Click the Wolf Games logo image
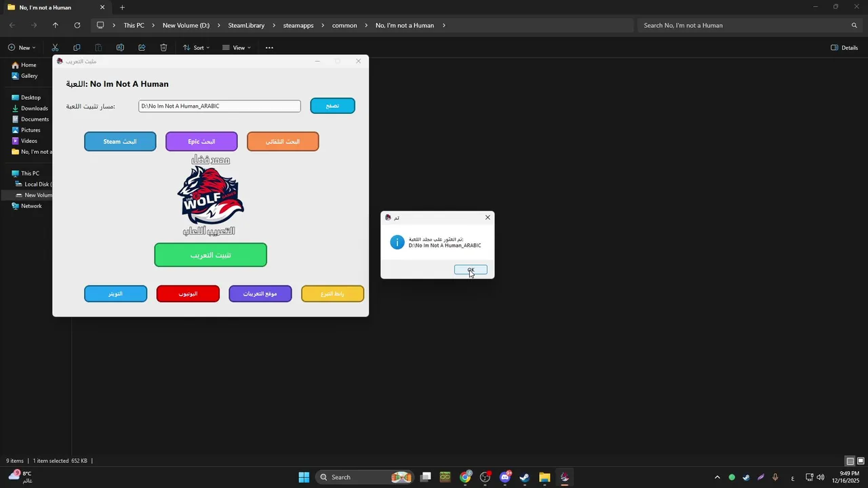868x488 pixels. pyautogui.click(x=210, y=195)
